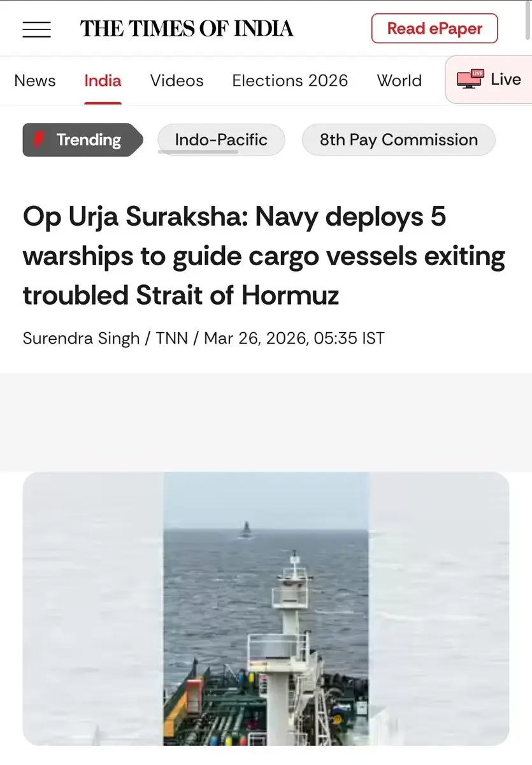This screenshot has width=532, height=765.
Task: Click the article date Mar 26, 2026
Action: tap(255, 338)
